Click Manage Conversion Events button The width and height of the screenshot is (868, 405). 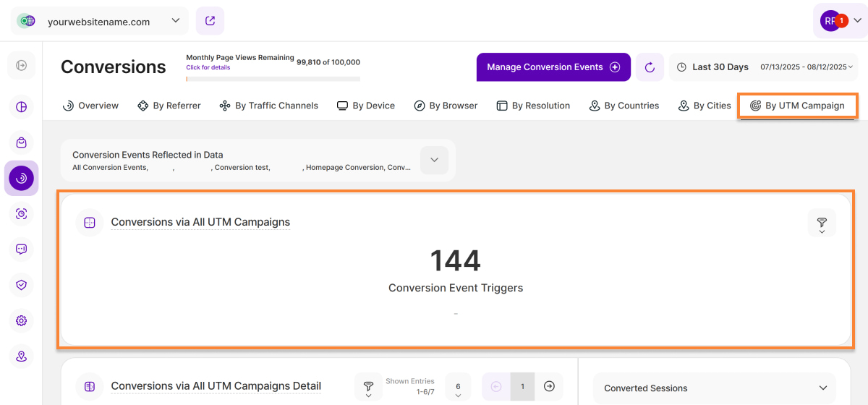click(553, 67)
